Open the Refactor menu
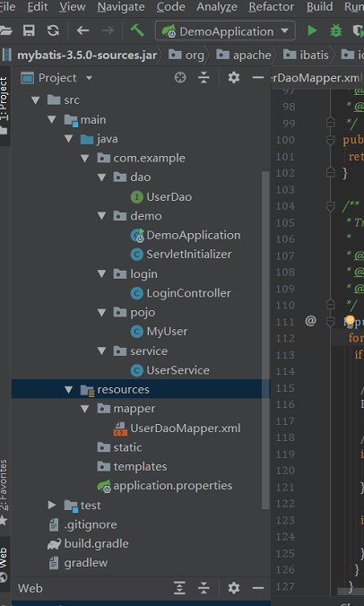 pos(272,7)
